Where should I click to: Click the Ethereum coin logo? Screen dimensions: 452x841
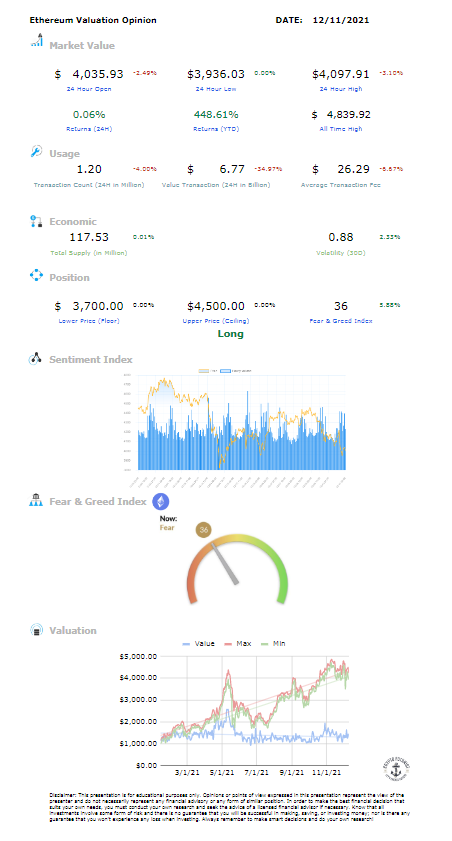161,501
